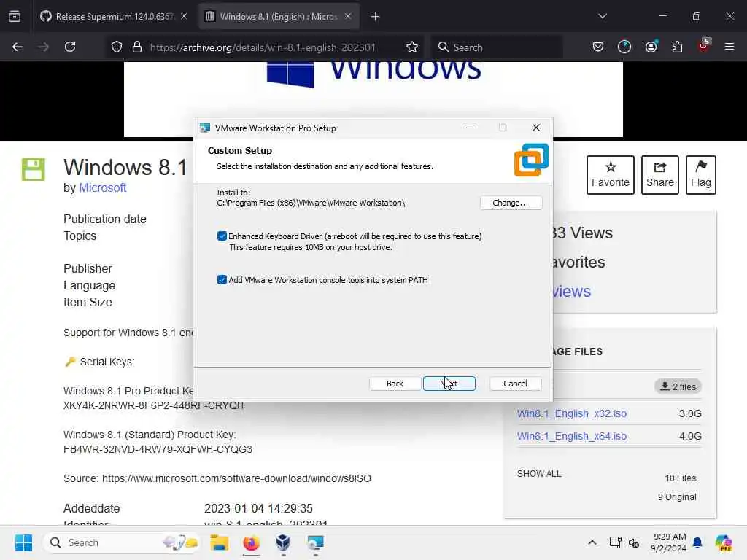Open a new browser tab
This screenshot has width=747, height=560.
(376, 17)
